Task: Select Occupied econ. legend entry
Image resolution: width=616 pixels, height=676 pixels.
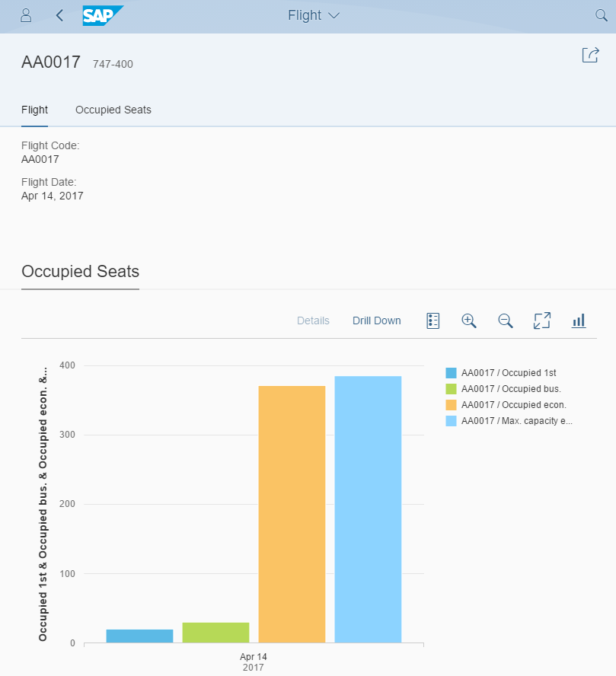Action: (x=513, y=405)
